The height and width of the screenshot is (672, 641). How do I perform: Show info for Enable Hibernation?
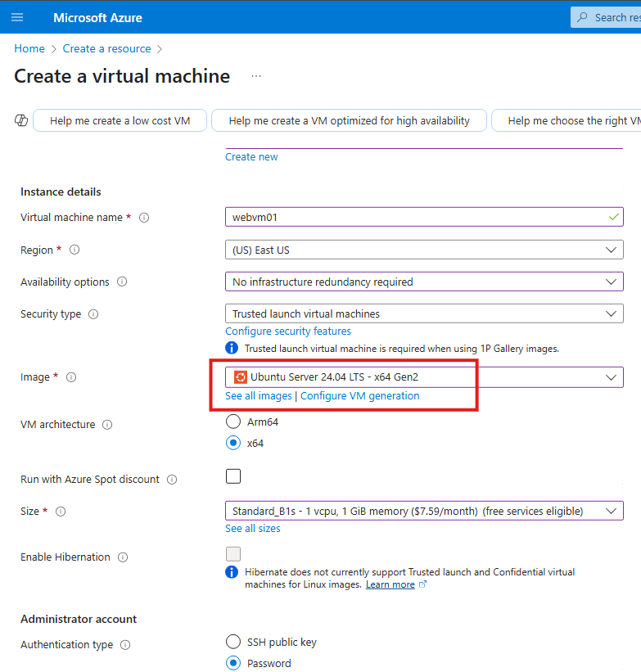point(123,557)
